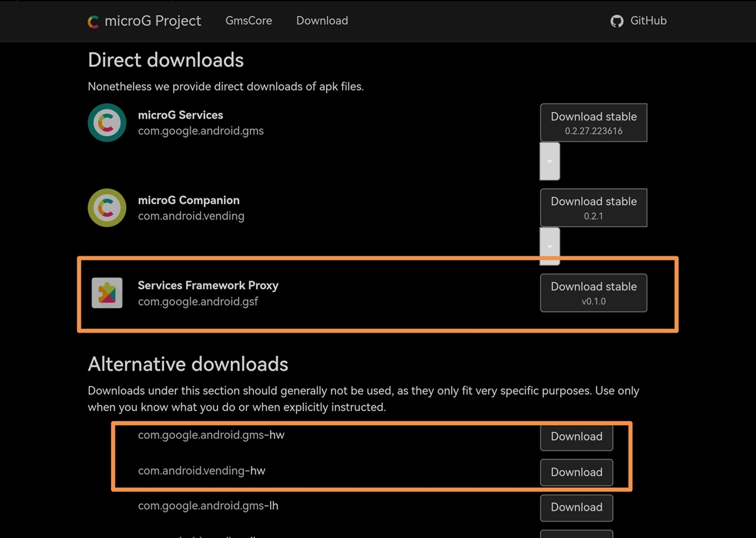Image resolution: width=756 pixels, height=538 pixels.
Task: Click the microG Companion app icon
Action: [x=107, y=208]
